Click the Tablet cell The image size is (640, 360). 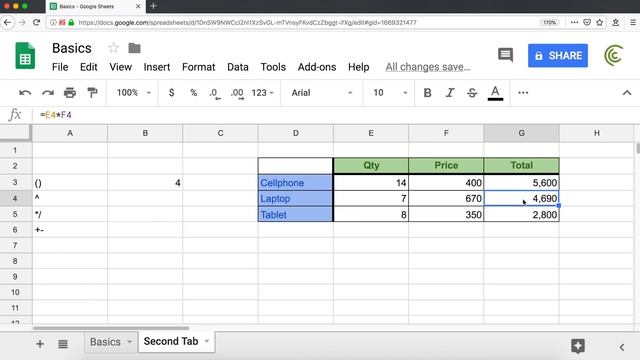295,214
